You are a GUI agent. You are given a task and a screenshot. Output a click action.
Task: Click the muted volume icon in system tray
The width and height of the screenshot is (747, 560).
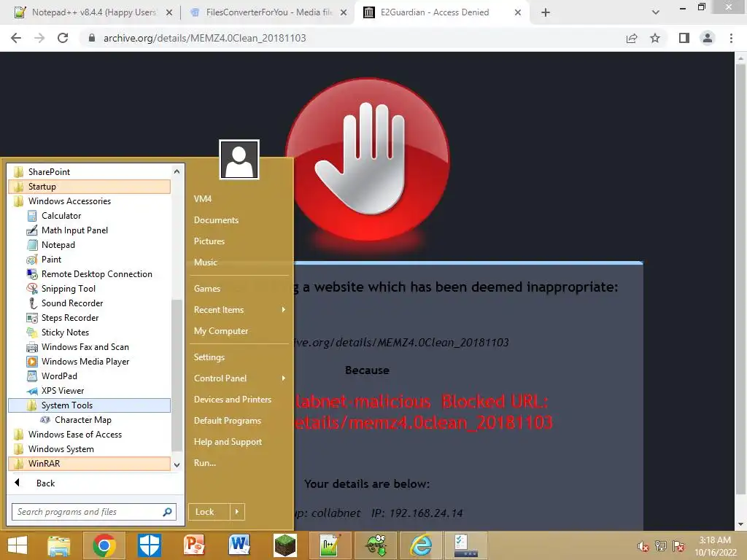[x=643, y=546]
